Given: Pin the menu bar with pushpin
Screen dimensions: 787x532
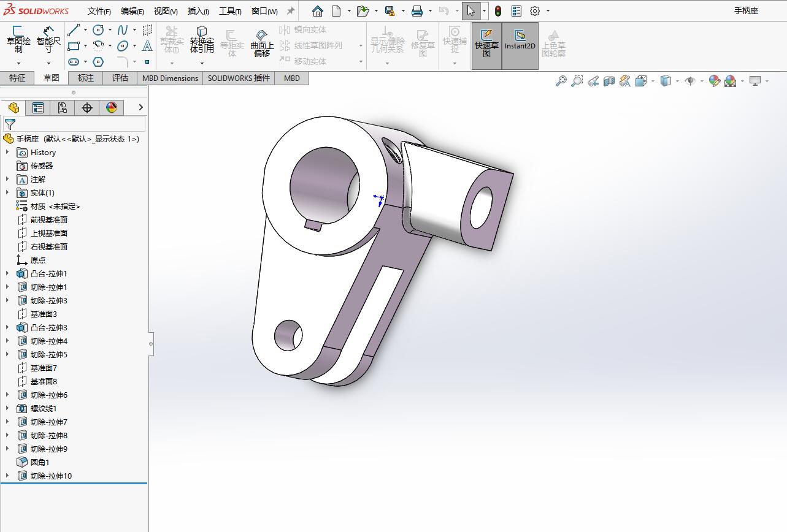Looking at the screenshot, I should pos(291,11).
